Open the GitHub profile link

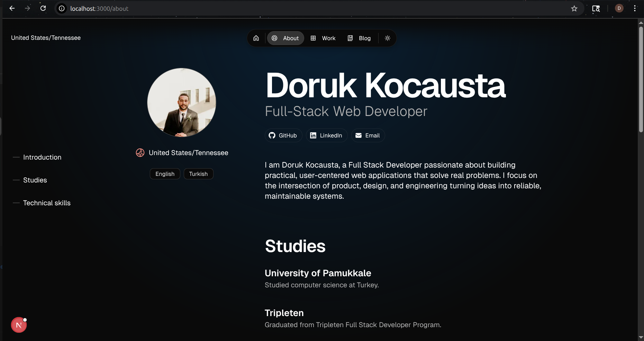(x=283, y=135)
